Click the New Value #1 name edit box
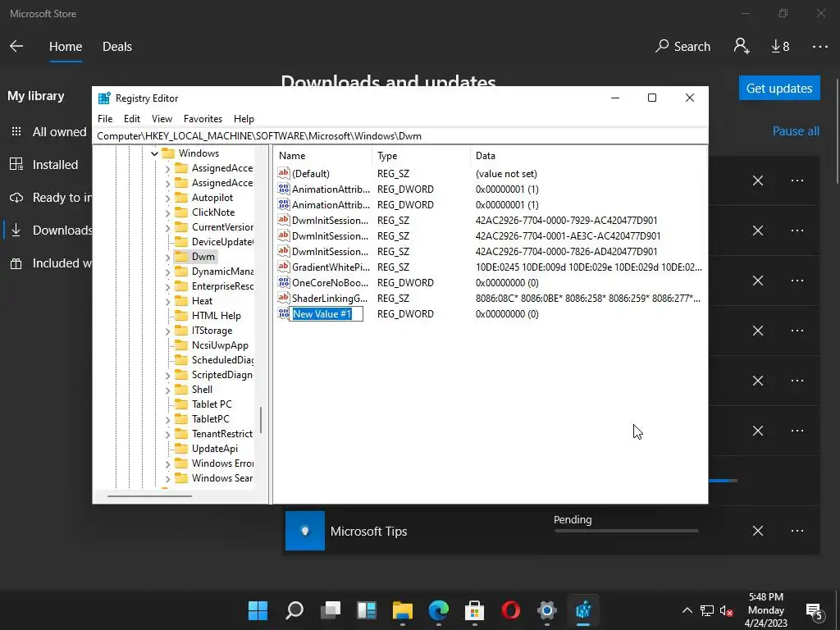 (x=326, y=314)
